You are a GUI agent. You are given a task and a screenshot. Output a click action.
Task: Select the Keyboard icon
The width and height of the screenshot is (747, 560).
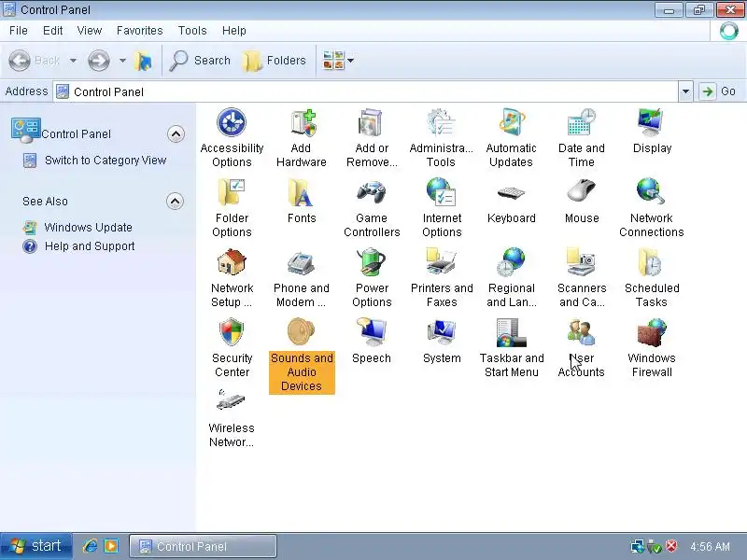[x=512, y=193]
